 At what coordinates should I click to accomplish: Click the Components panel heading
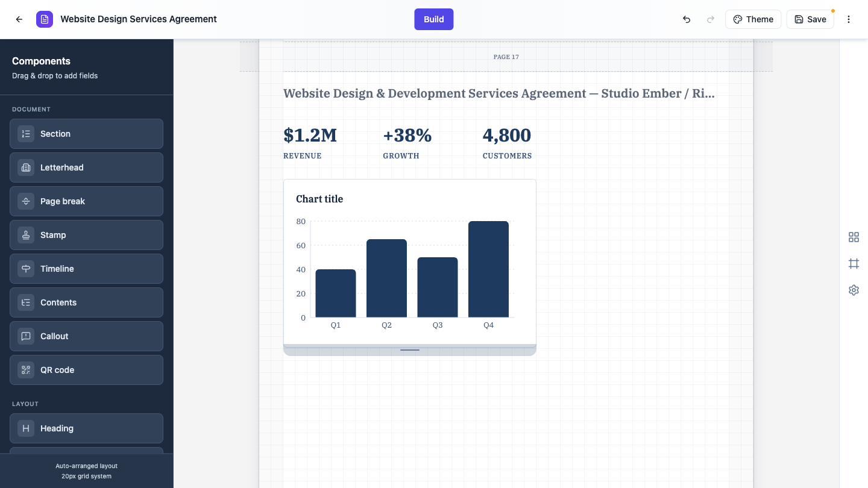pos(41,61)
